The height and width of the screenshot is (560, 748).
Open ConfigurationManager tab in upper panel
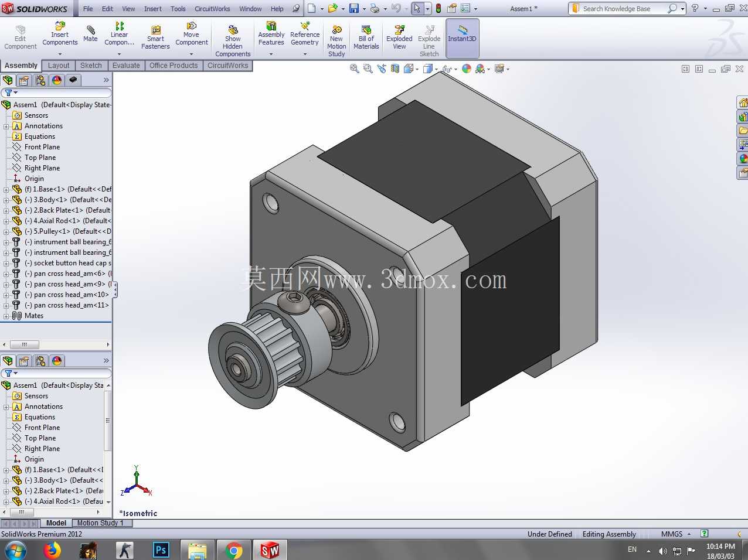[40, 80]
